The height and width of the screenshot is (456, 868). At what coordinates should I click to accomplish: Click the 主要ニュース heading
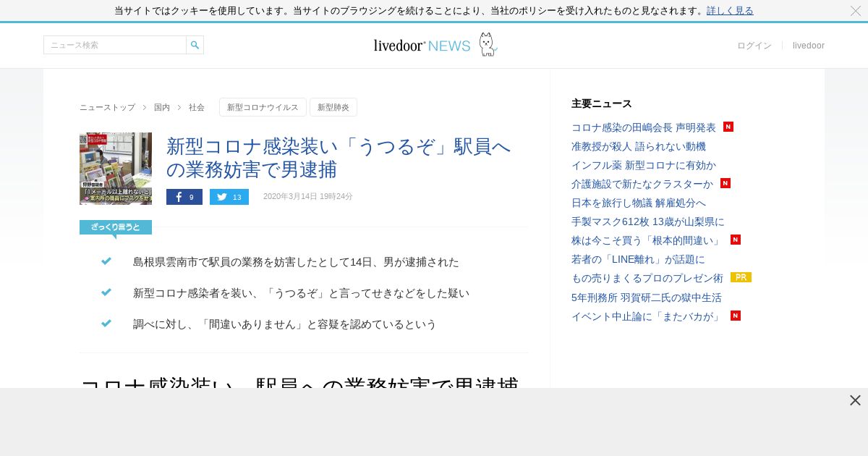(602, 104)
